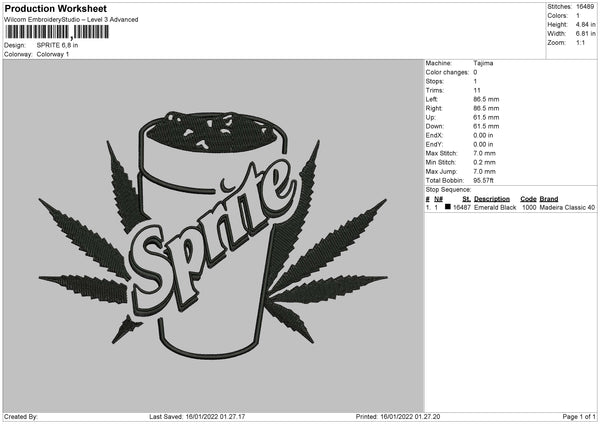The width and height of the screenshot is (600, 424).
Task: Click stitch count 16487 in stop sequence
Action: pos(462,207)
